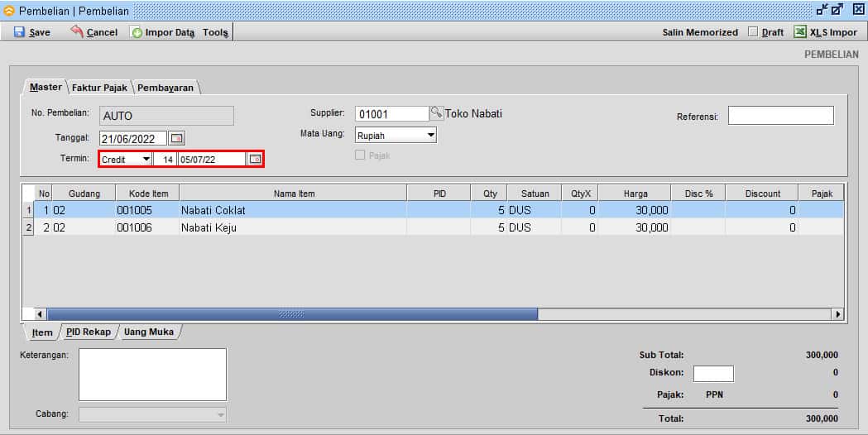Viewport: 868px width, 435px height.
Task: Click the Satuan column header
Action: [x=535, y=194]
